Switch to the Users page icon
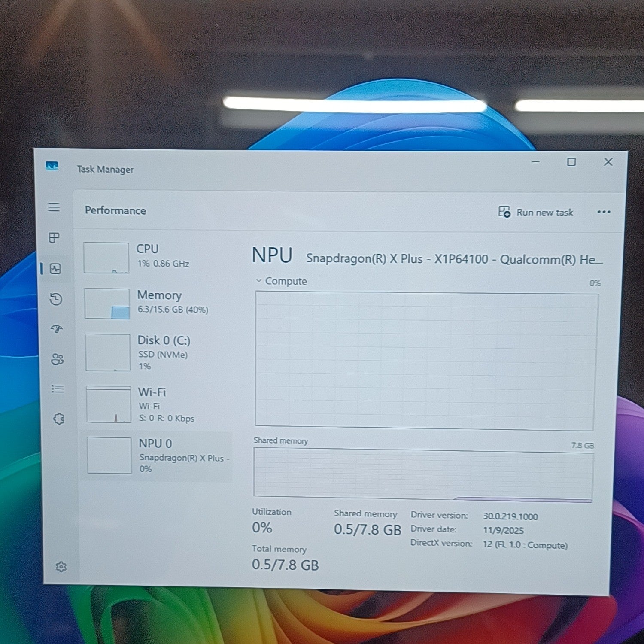This screenshot has width=644, height=644. click(x=57, y=359)
